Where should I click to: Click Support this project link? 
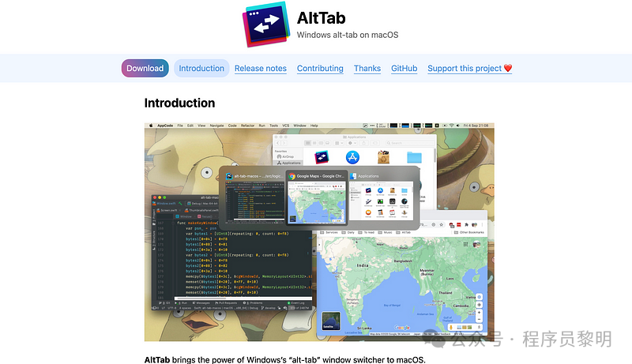(469, 69)
